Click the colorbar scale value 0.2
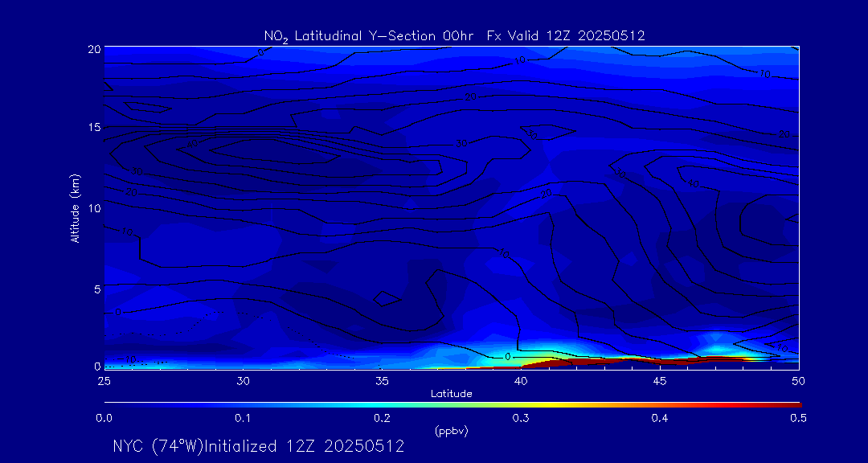Screen dimensions: 868x463 382,419
